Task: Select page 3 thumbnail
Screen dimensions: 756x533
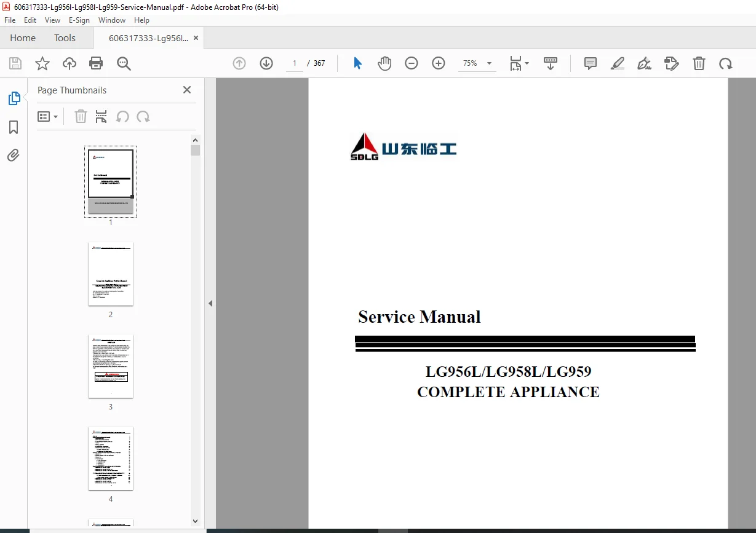Action: [111, 366]
